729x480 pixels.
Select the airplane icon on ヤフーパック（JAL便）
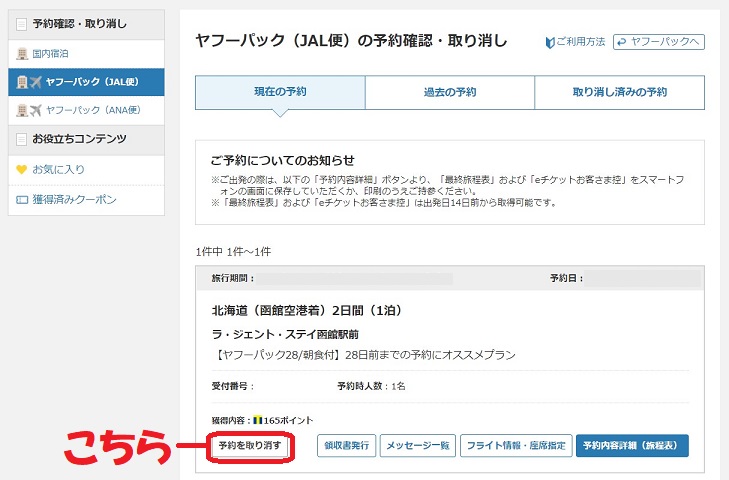(36, 81)
